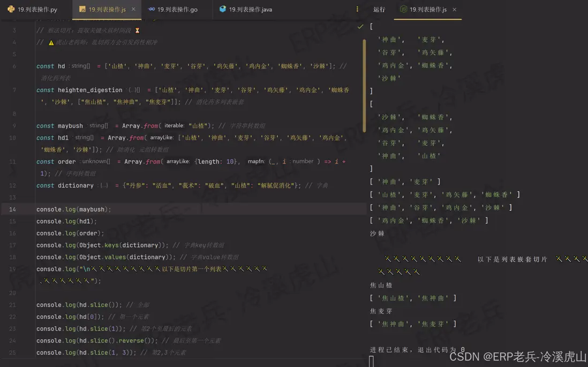This screenshot has width=588, height=367.
Task: Click the Go icon on 19.列表操作.go tab
Action: click(153, 9)
